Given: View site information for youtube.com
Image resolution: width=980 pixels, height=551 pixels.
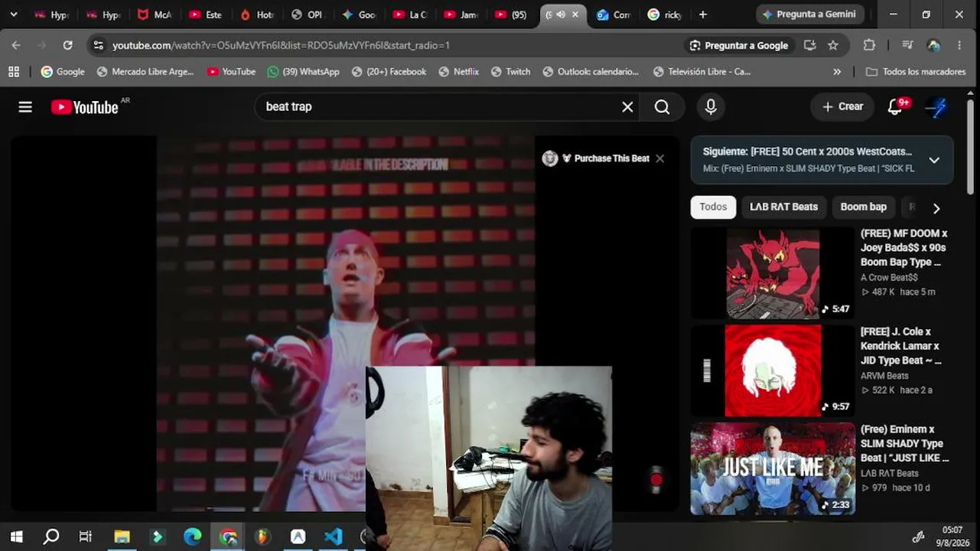Looking at the screenshot, I should (98, 45).
